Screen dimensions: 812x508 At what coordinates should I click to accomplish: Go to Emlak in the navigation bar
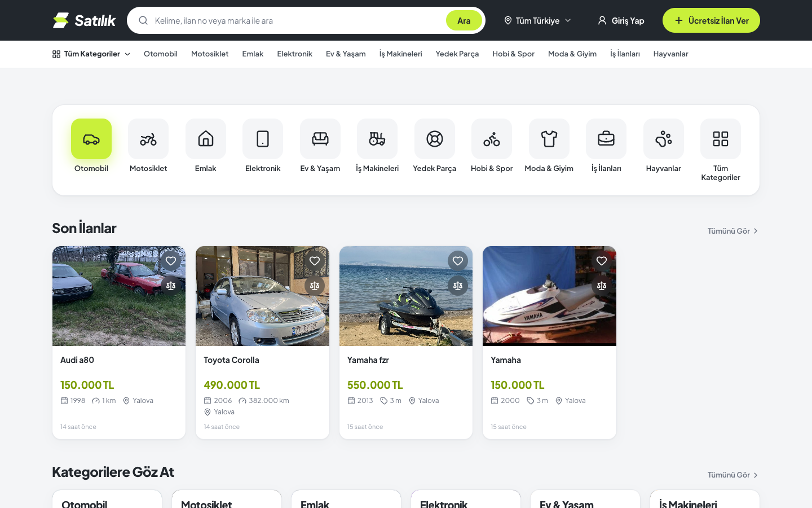[x=253, y=54]
